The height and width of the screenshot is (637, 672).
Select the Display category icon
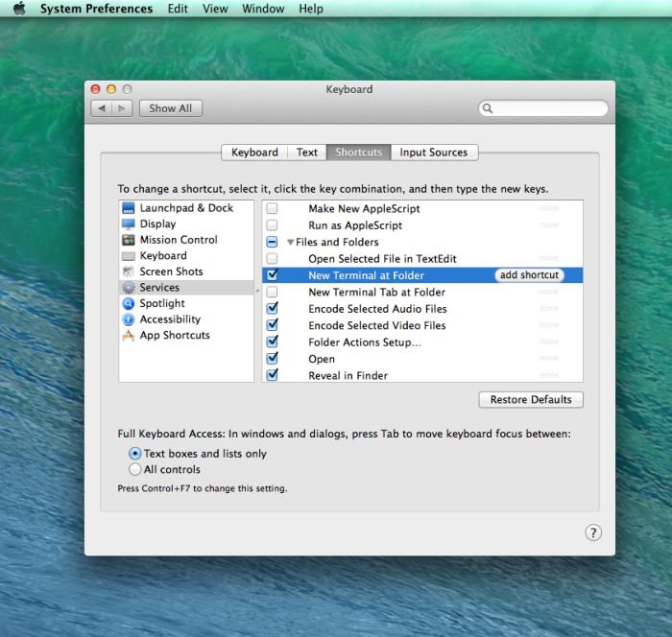tap(128, 224)
